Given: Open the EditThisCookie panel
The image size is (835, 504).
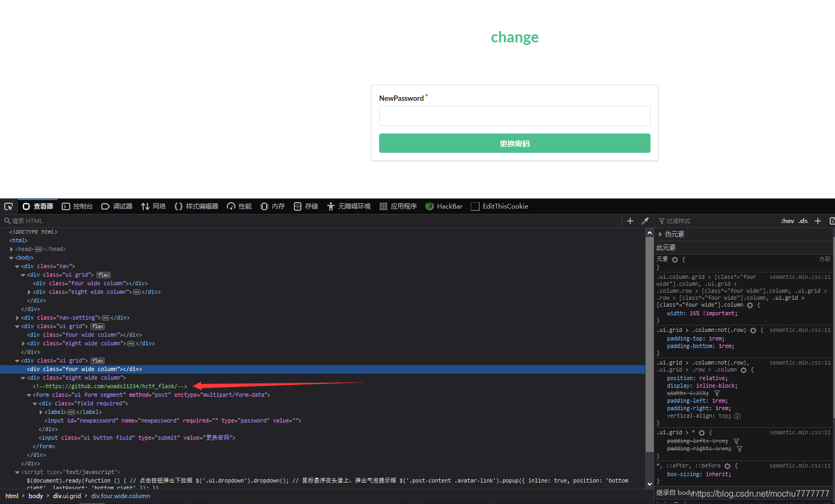Looking at the screenshot, I should tap(499, 206).
